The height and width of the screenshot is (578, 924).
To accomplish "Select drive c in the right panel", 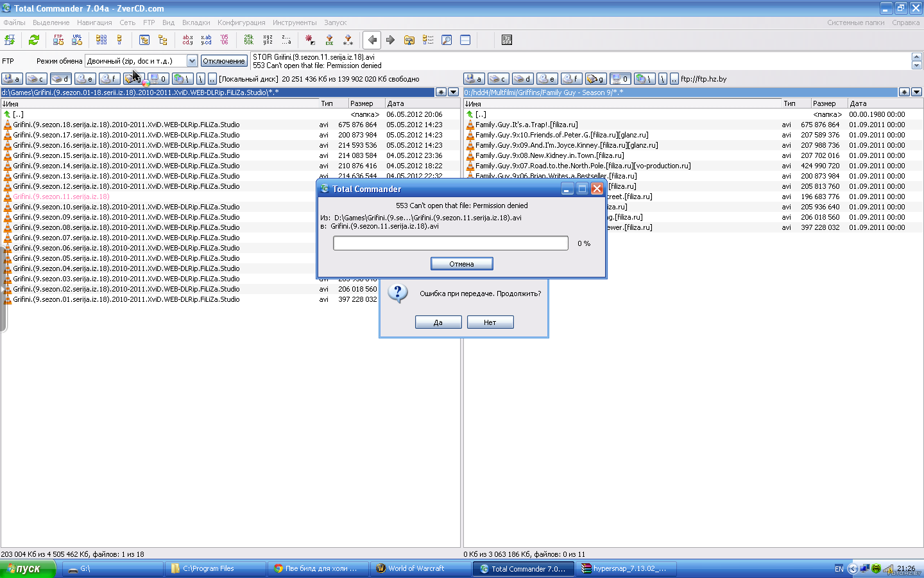I will pyautogui.click(x=498, y=79).
